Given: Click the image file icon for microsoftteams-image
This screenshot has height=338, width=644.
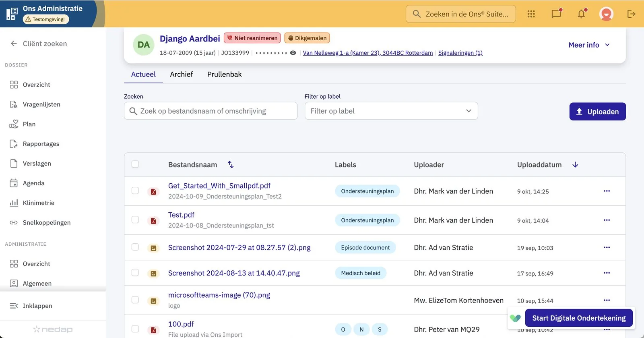Looking at the screenshot, I should click(x=153, y=301).
